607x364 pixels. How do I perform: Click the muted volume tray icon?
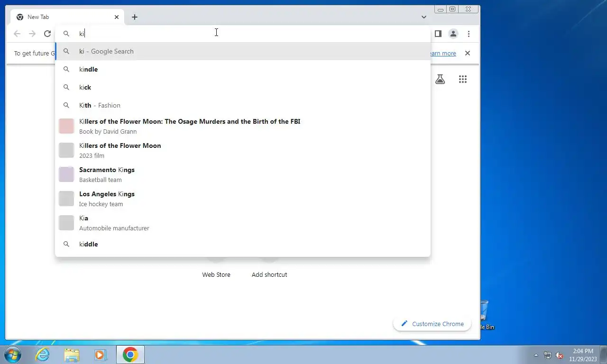(x=559, y=355)
